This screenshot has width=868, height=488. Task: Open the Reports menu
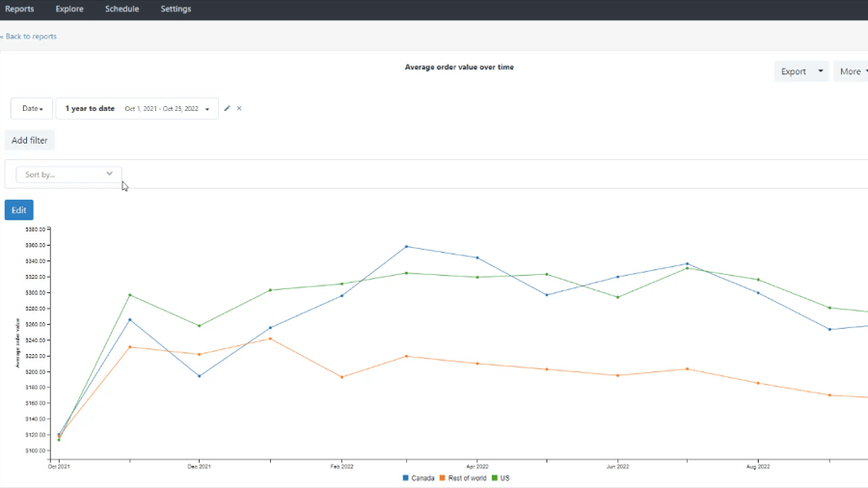19,9
